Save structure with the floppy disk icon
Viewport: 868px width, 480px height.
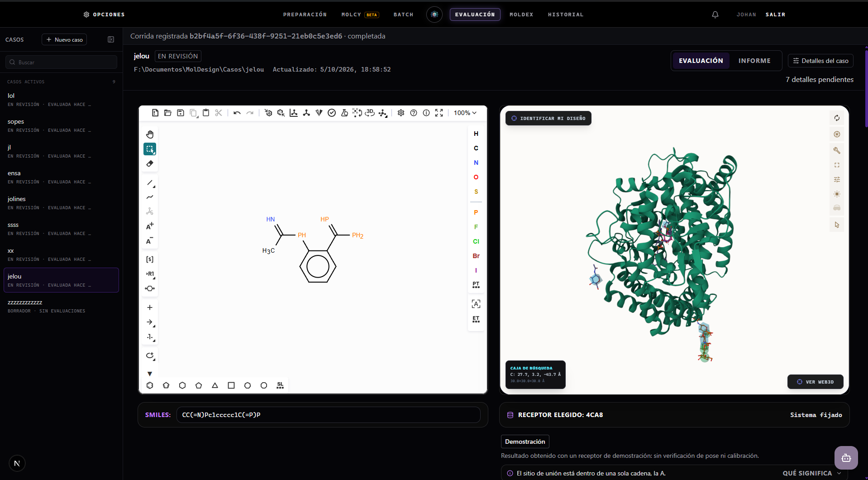coord(181,113)
